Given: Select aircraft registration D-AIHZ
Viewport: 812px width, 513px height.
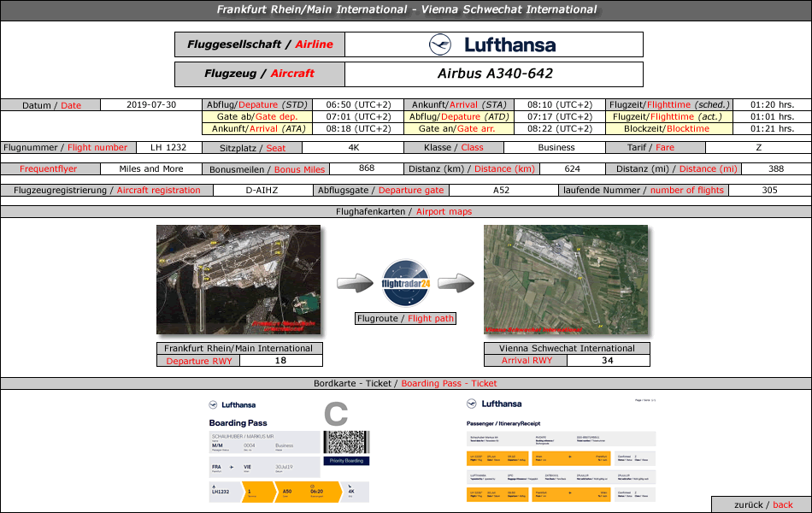Looking at the screenshot, I should click(262, 190).
